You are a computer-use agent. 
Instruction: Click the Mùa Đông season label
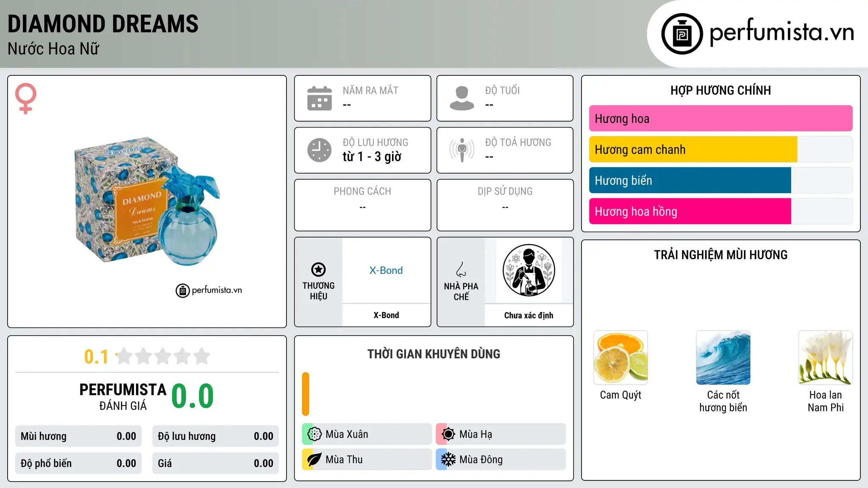click(481, 460)
